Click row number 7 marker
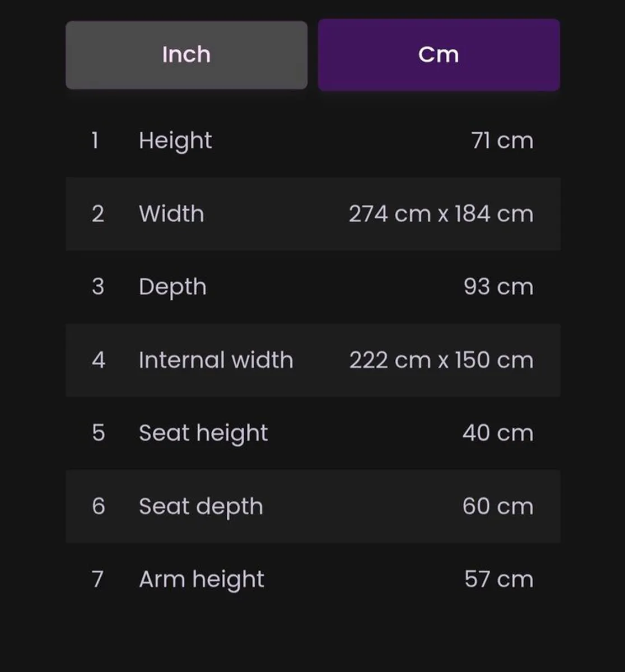The width and height of the screenshot is (625, 672). click(97, 579)
